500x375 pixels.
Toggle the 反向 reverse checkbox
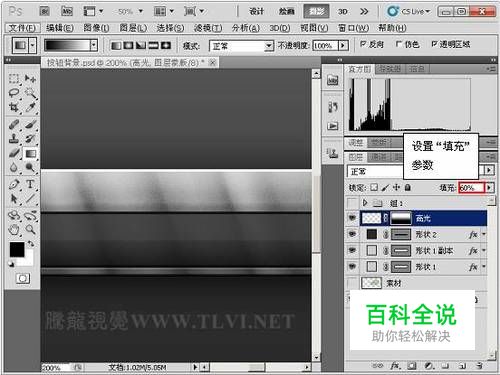(x=363, y=44)
